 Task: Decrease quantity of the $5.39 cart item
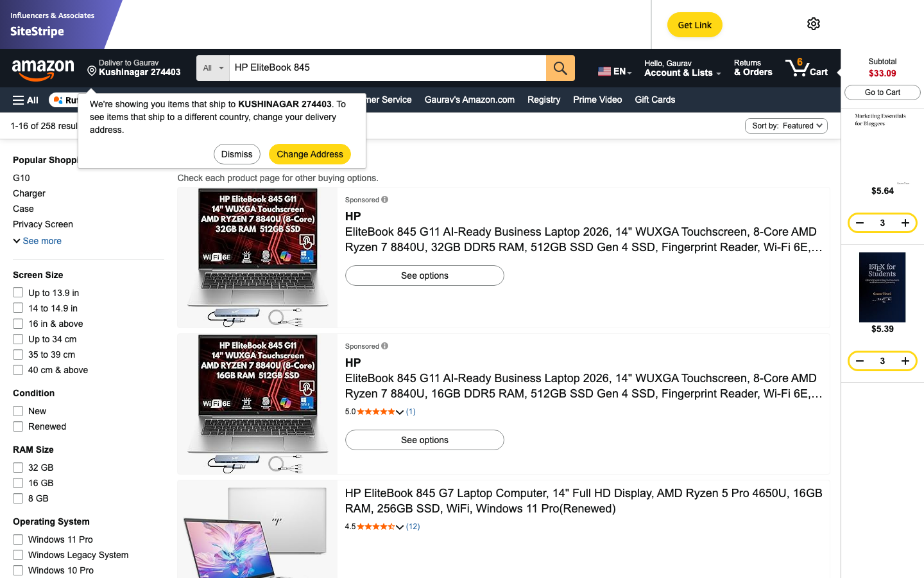pyautogui.click(x=860, y=361)
